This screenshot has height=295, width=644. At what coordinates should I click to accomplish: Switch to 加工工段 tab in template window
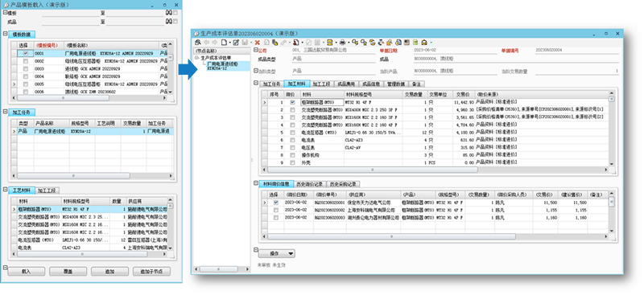click(x=48, y=191)
